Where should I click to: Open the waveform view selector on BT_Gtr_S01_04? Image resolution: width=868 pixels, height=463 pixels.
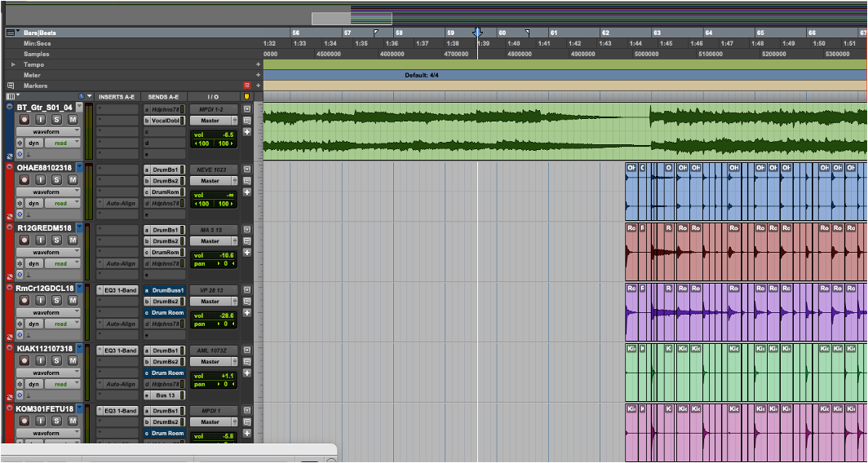pos(48,132)
